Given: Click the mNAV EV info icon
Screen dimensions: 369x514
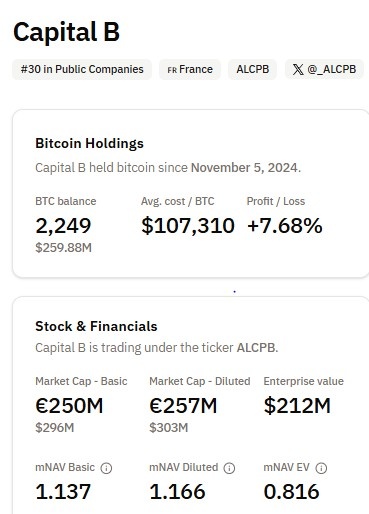Looking at the screenshot, I should (x=321, y=468).
